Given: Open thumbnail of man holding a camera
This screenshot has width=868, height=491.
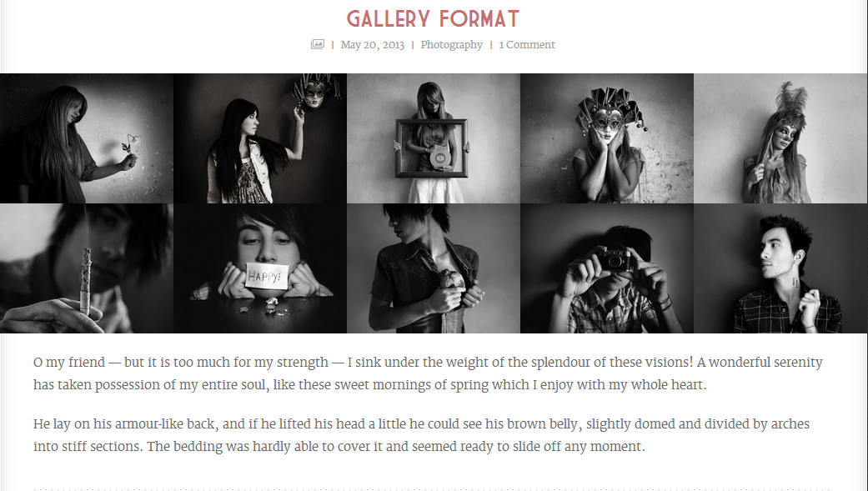Looking at the screenshot, I should pyautogui.click(x=607, y=268).
